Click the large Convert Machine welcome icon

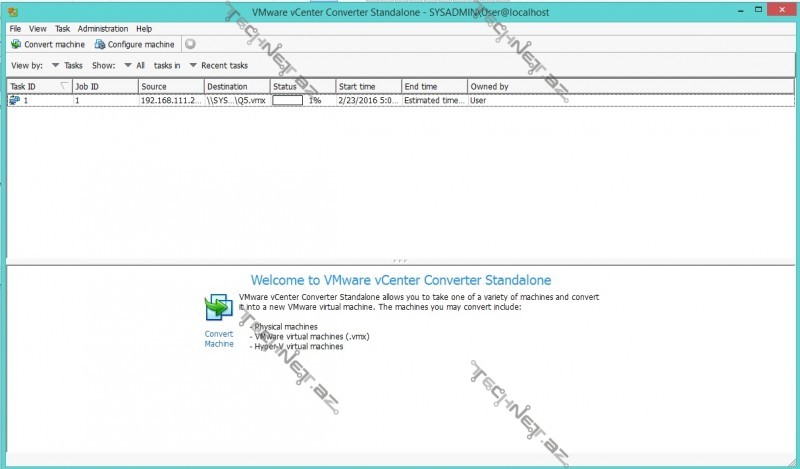point(217,308)
